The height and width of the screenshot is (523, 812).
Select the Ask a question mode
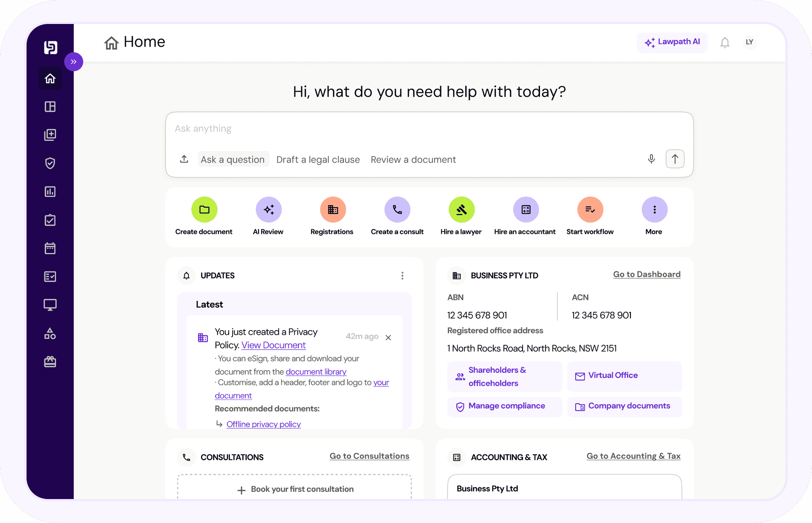click(x=233, y=160)
